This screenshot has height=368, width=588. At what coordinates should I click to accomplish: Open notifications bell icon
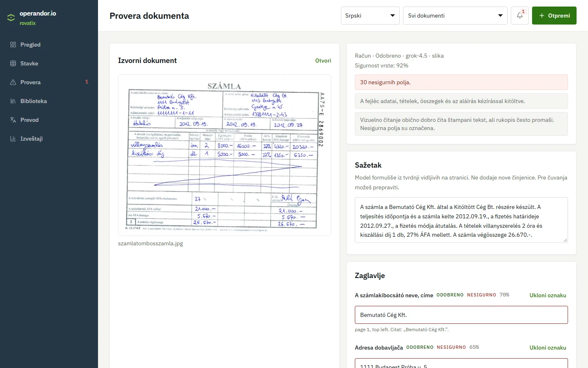[x=520, y=16]
